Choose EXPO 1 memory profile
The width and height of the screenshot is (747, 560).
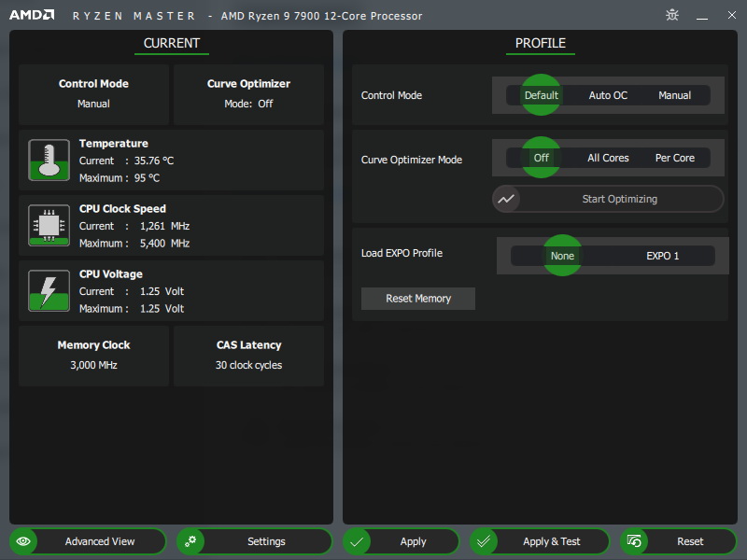662,256
